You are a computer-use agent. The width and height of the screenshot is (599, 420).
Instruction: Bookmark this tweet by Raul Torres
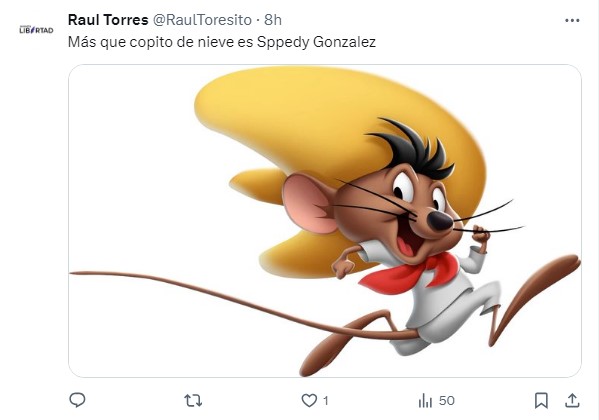point(541,401)
